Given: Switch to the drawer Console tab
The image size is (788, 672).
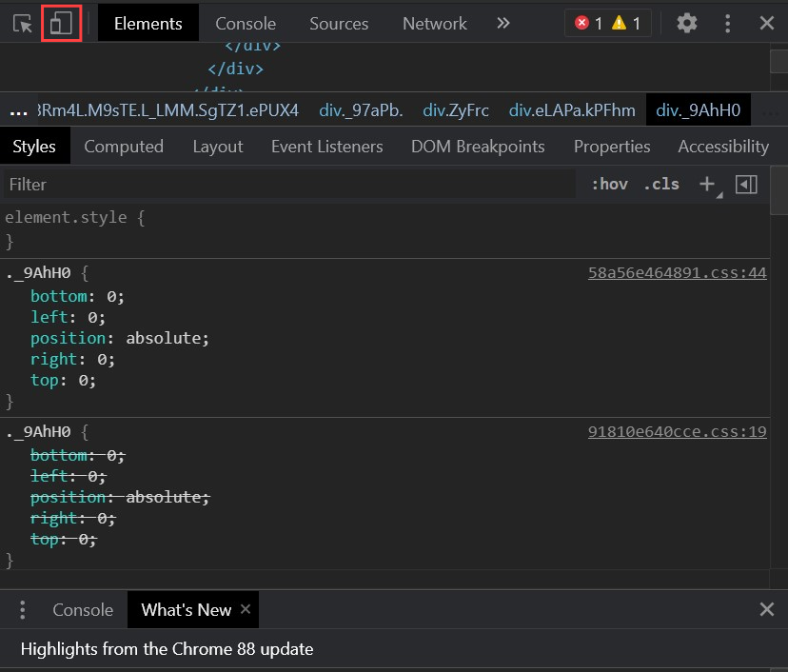Looking at the screenshot, I should tap(83, 610).
